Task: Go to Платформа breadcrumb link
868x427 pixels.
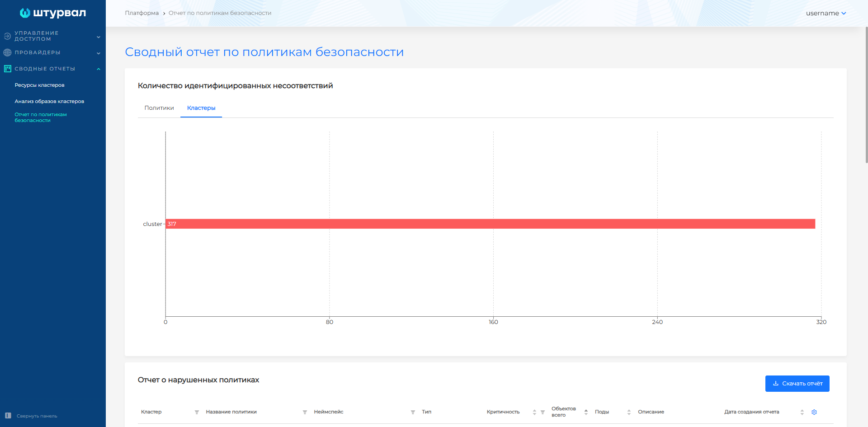Action: click(x=142, y=13)
